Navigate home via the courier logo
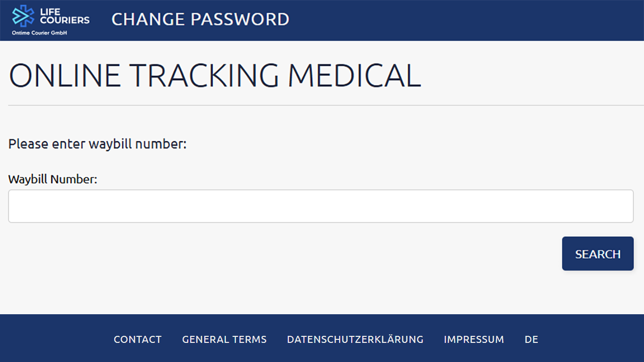The width and height of the screenshot is (644, 362). click(50, 20)
